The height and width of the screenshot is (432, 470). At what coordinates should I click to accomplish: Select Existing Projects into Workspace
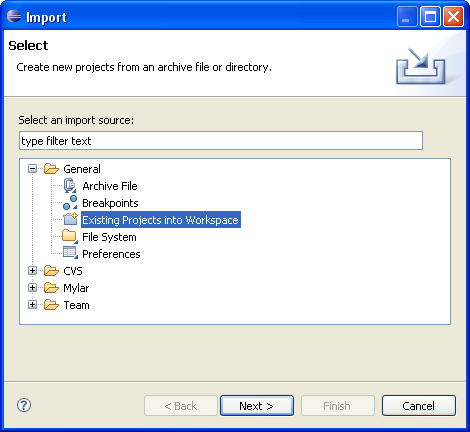point(160,220)
